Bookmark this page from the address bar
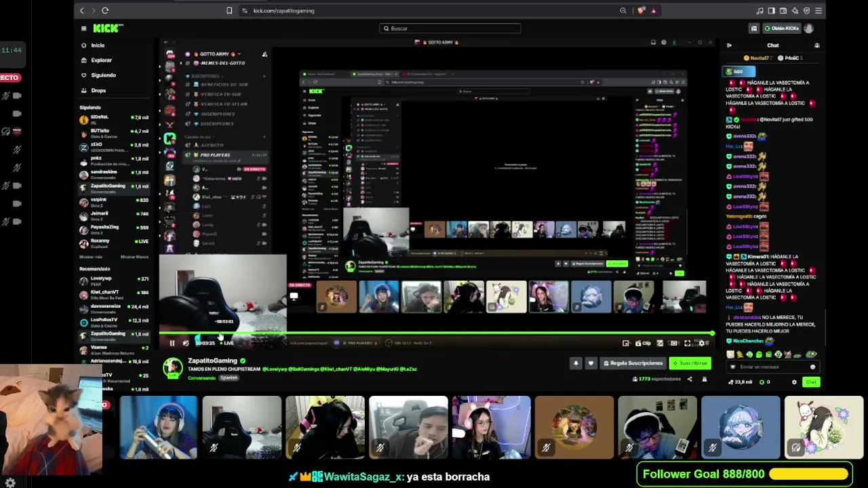The image size is (868, 488). tap(229, 11)
